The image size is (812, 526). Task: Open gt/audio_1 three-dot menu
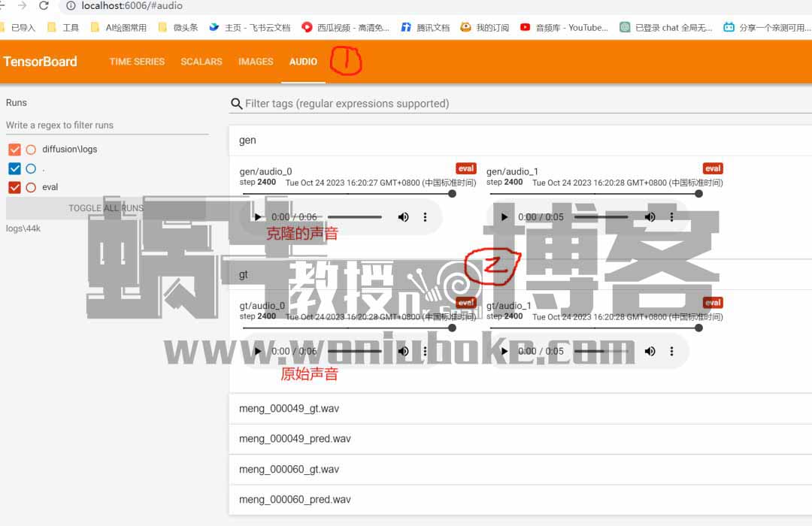tap(671, 351)
